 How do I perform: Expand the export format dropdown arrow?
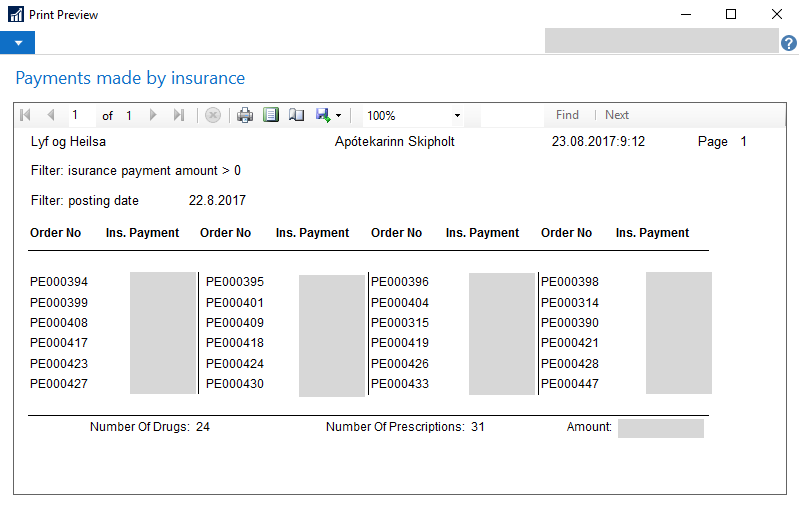(339, 116)
